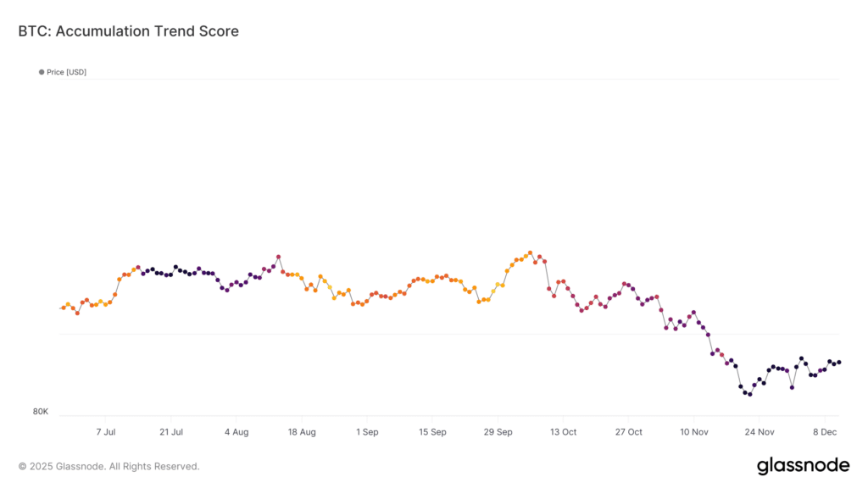
Task: Click the 24 Nov date label
Action: pyautogui.click(x=759, y=432)
